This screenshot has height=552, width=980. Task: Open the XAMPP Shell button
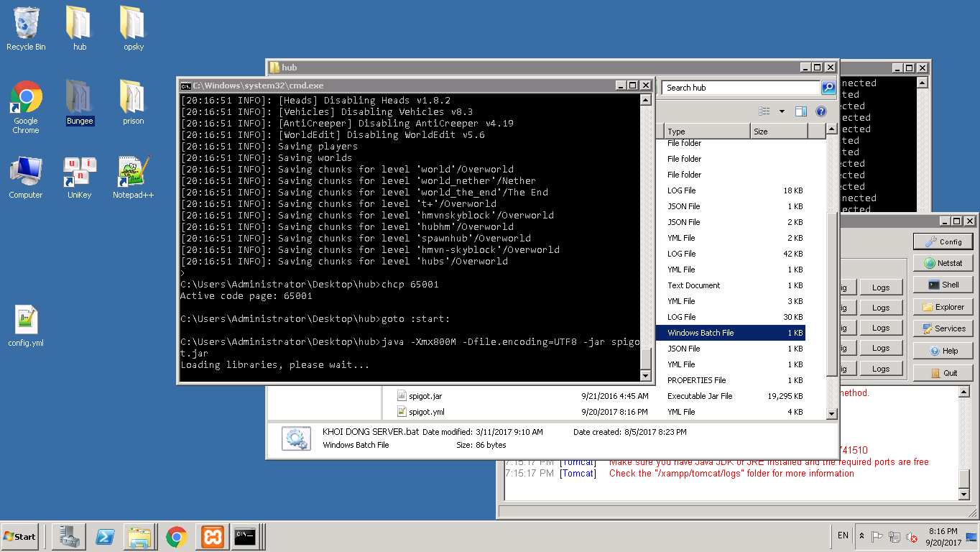tap(943, 285)
